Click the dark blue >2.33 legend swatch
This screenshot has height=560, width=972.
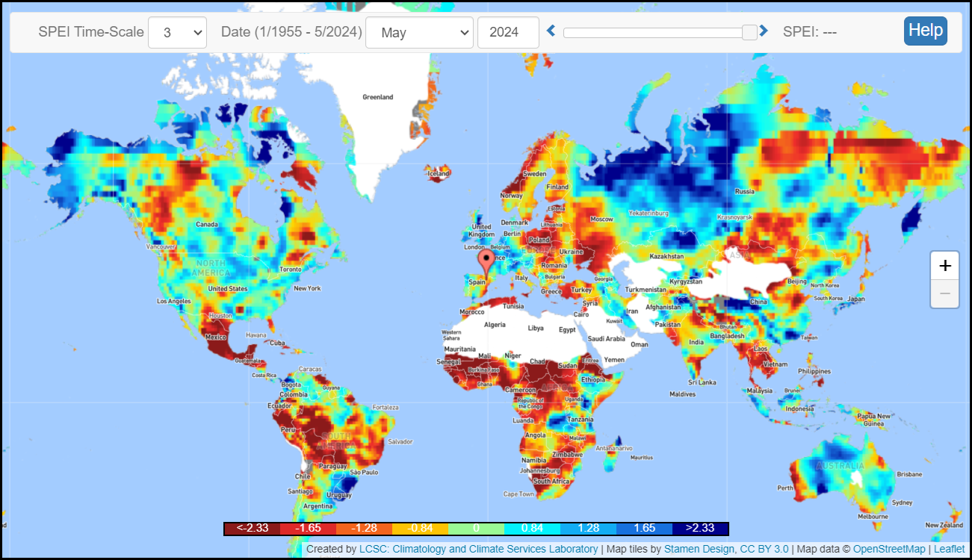tap(700, 529)
